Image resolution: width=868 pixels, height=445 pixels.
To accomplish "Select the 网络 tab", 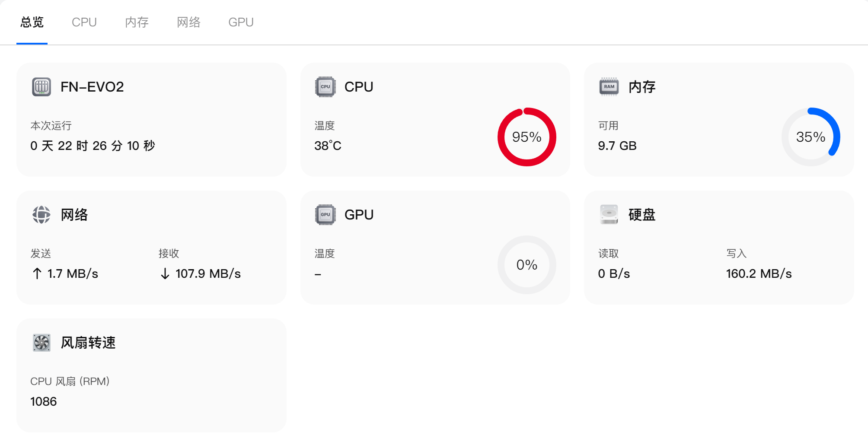I will 188,22.
